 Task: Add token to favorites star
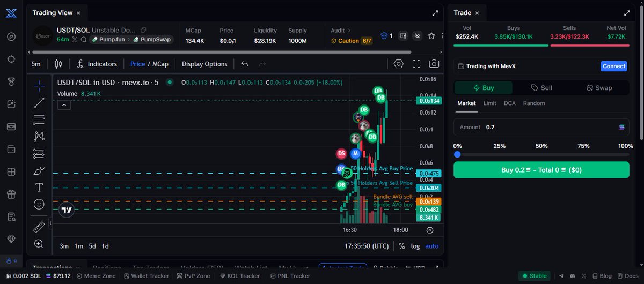pyautogui.click(x=431, y=36)
